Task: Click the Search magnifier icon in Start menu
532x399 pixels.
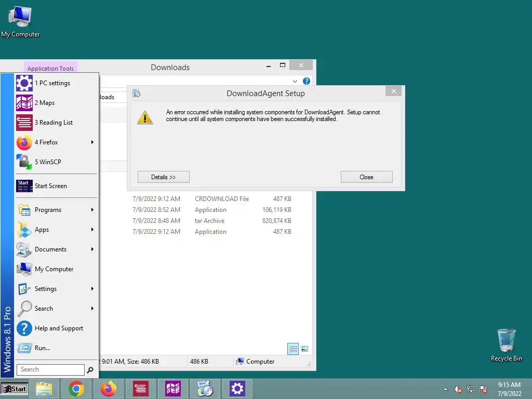Action: tap(24, 309)
